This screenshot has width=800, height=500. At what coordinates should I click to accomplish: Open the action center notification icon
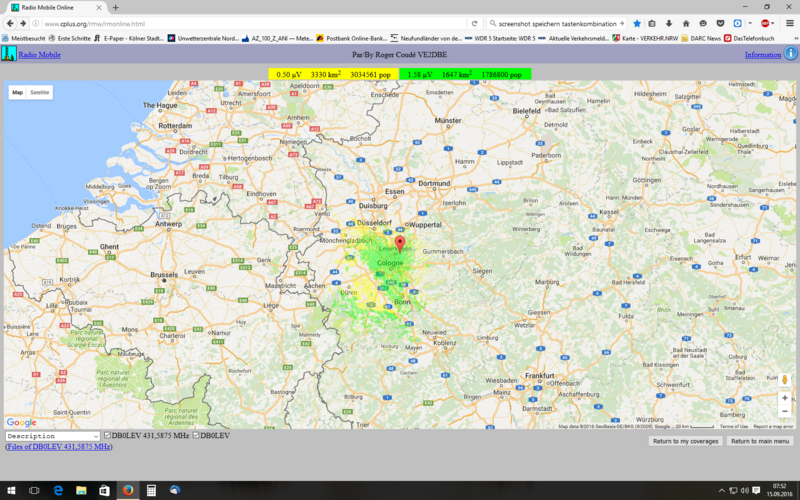click(756, 491)
